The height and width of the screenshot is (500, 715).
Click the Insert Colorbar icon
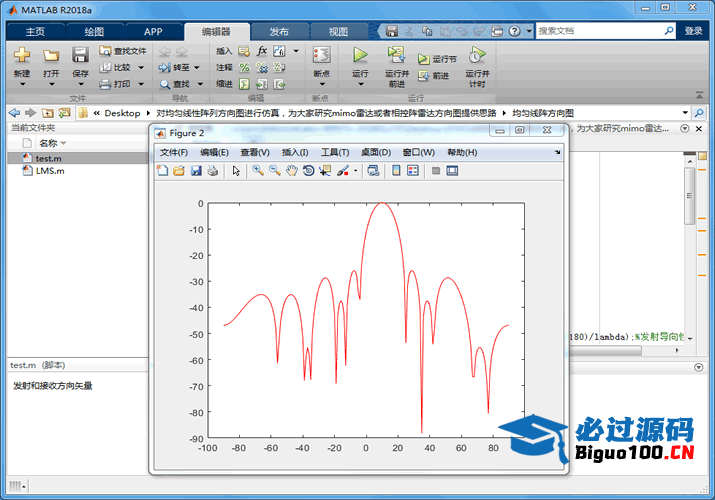[x=396, y=171]
